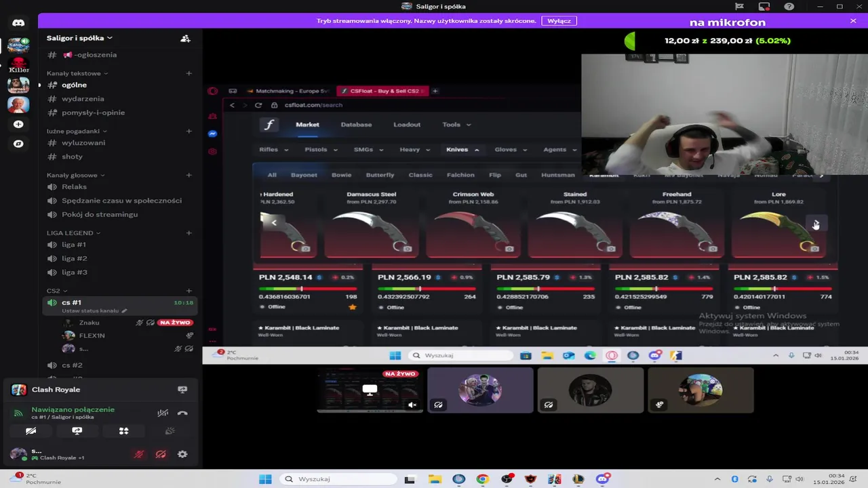868x488 pixels.
Task: Open the activities launcher button
Action: click(123, 431)
